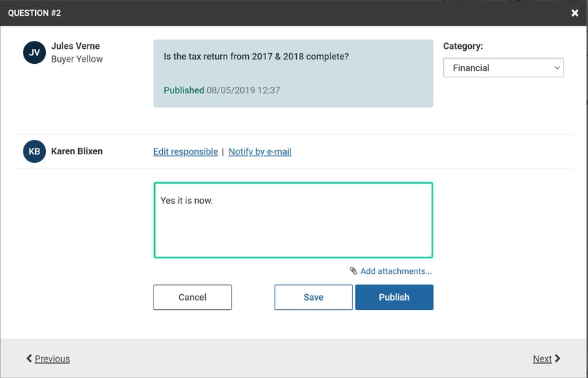Open the Add attachments link
The image size is (588, 378).
coord(396,271)
